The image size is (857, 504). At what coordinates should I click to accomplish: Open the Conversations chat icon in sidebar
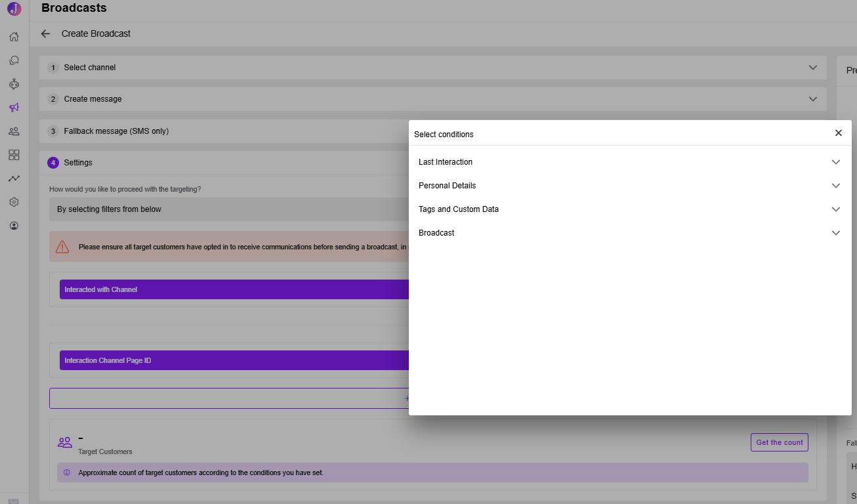pos(14,60)
